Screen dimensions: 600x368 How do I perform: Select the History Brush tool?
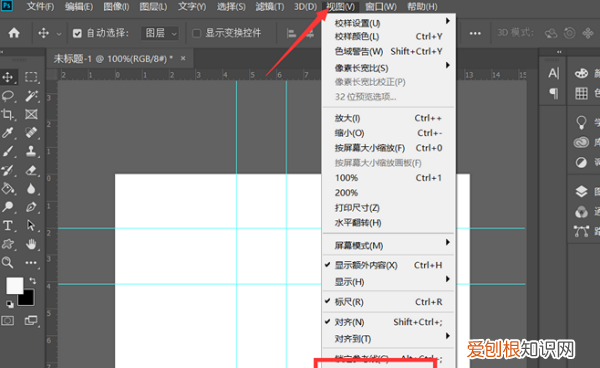tap(8, 170)
